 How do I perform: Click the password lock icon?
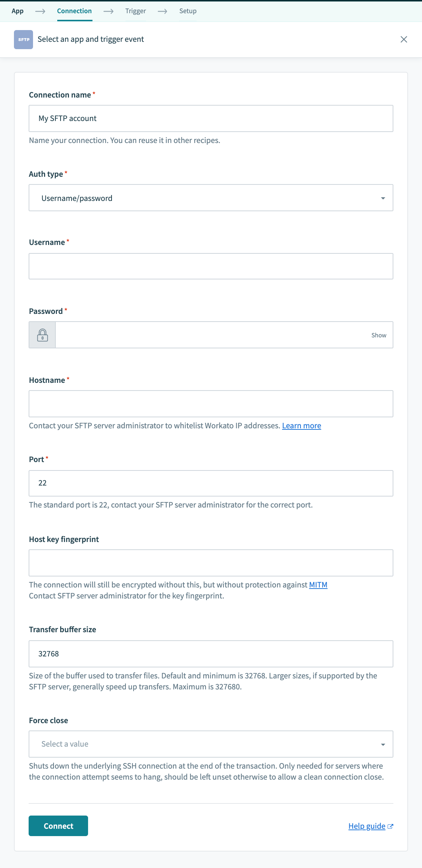tap(43, 335)
